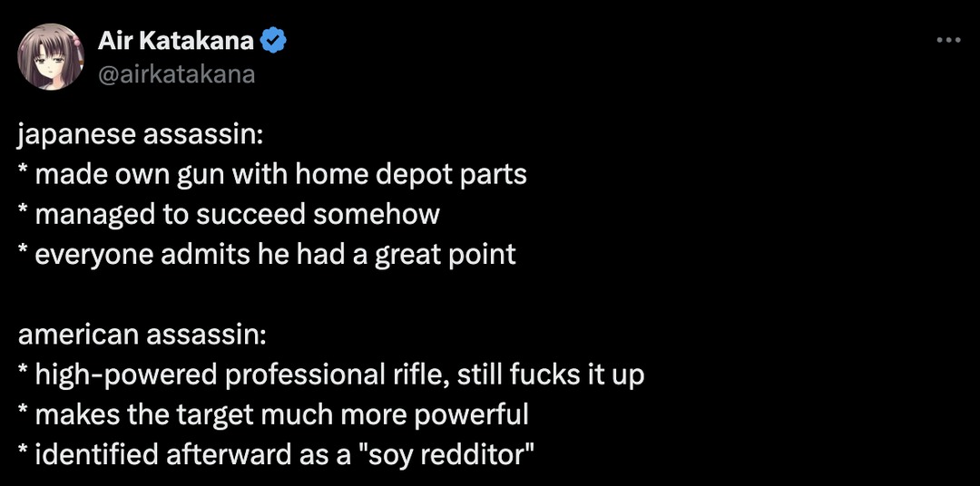Open the three-dot more options menu
The image size is (980, 486).
point(948,41)
